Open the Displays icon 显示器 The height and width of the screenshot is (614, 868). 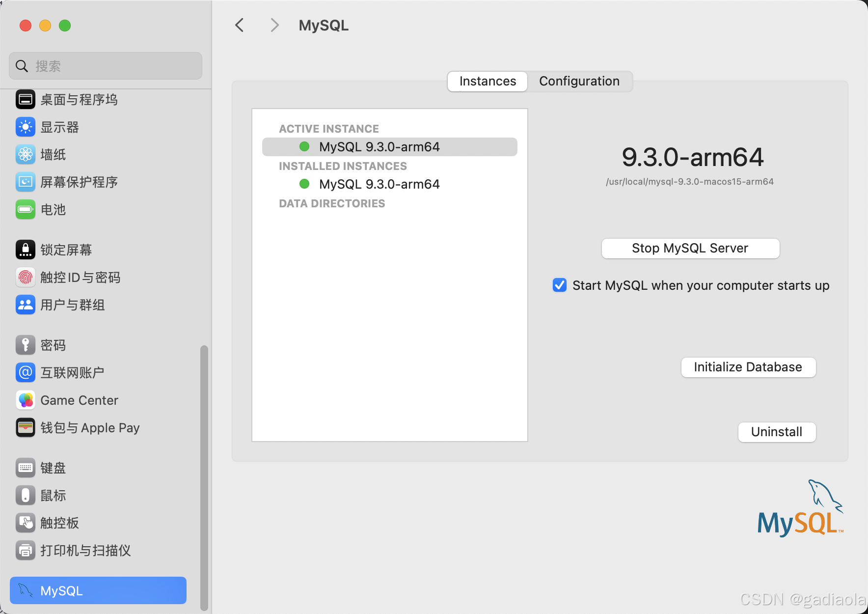[x=26, y=127]
